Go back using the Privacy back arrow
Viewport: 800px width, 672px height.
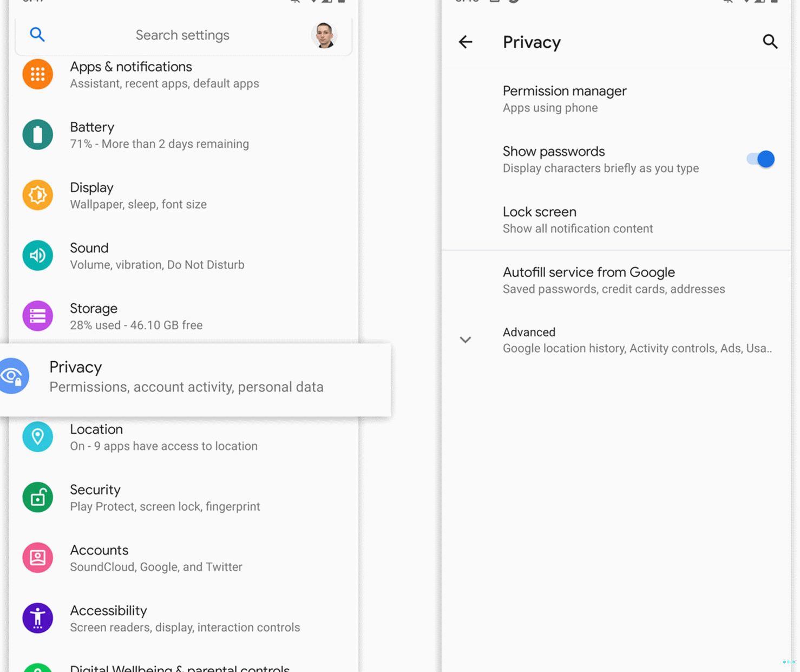(x=465, y=42)
